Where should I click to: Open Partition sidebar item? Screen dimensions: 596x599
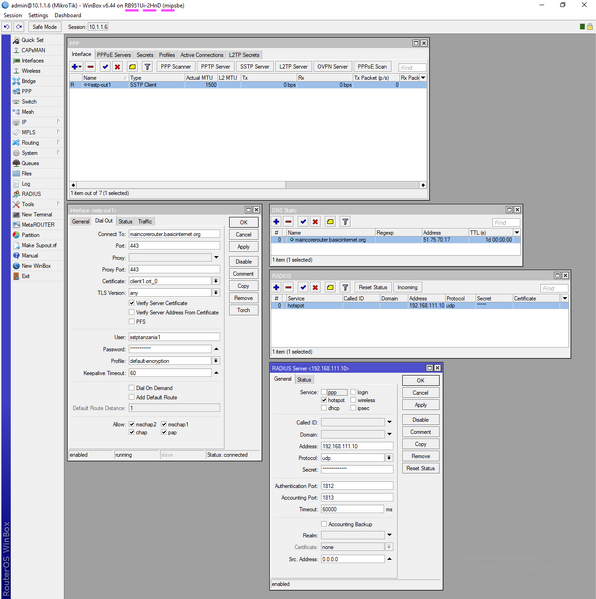[x=30, y=235]
